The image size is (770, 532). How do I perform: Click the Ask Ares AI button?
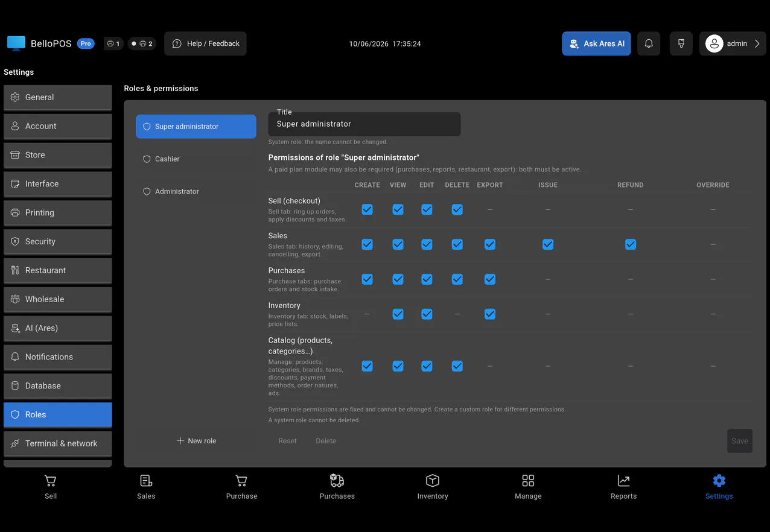click(596, 43)
